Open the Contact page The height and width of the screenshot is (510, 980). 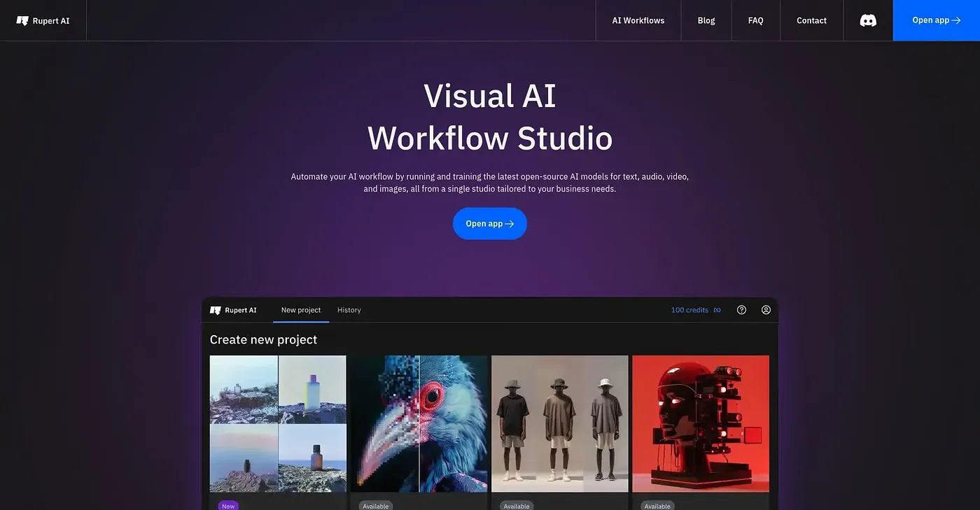(811, 20)
